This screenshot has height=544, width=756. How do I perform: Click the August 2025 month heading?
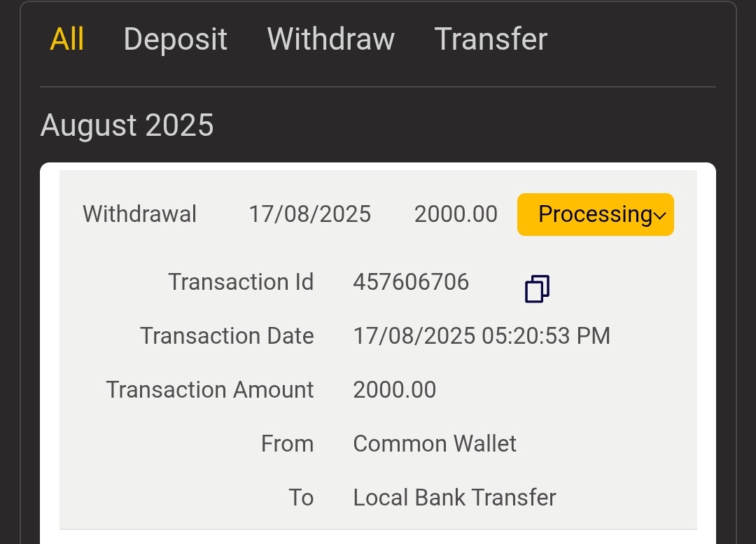coord(127,126)
